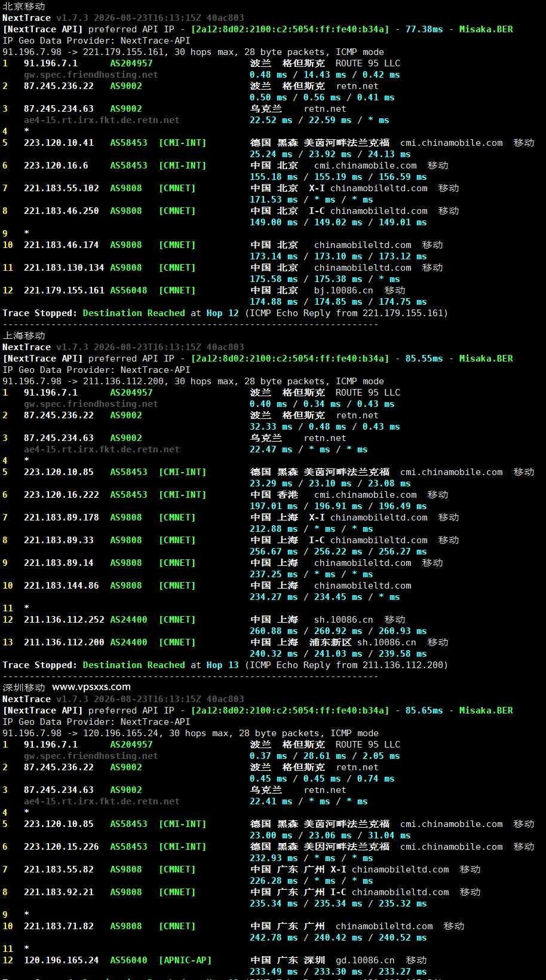Select the AS56048 ASN label
546x980 pixels.
pos(128,290)
